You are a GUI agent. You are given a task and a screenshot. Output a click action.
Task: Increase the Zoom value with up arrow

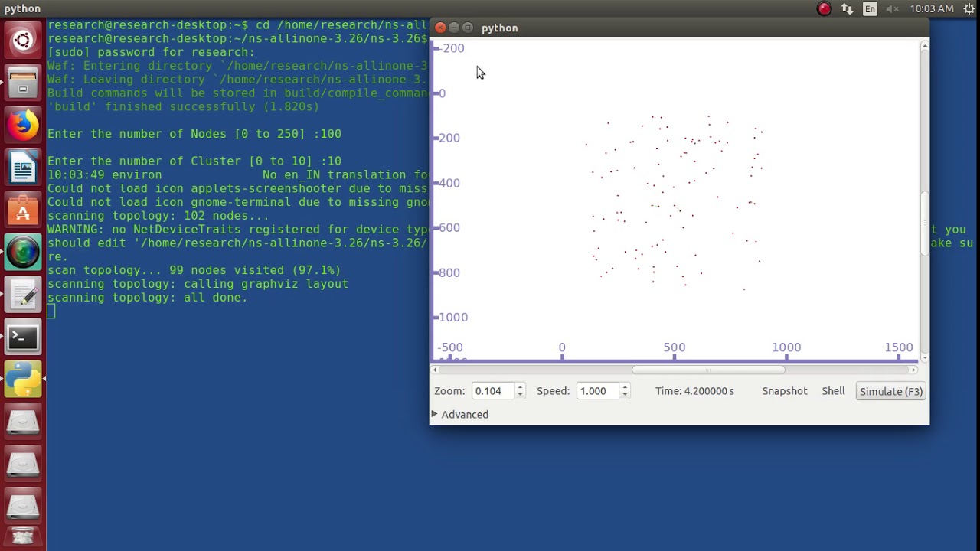pos(520,387)
